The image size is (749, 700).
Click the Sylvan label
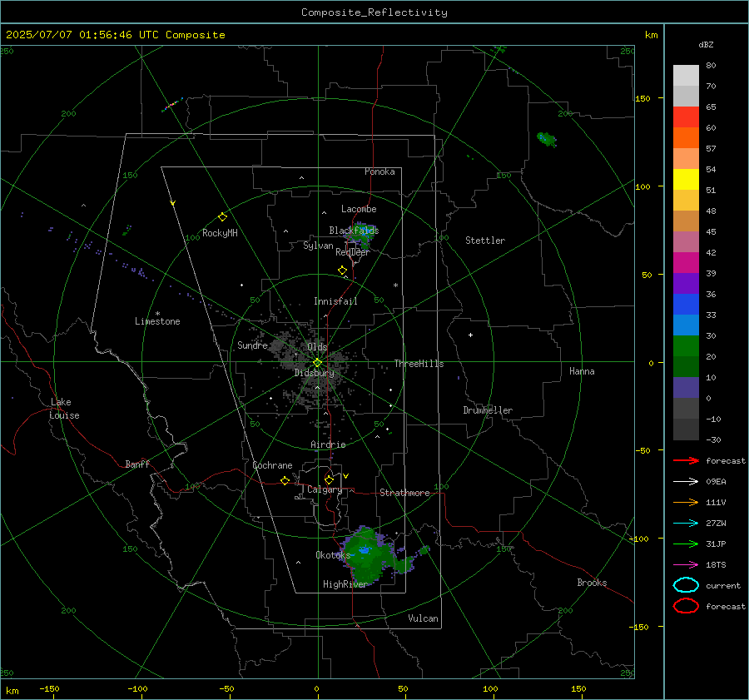click(318, 246)
